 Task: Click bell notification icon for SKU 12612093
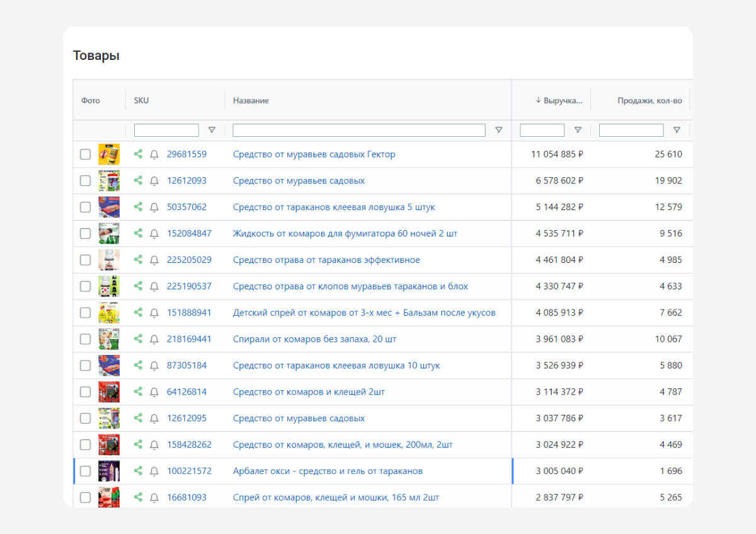154,181
